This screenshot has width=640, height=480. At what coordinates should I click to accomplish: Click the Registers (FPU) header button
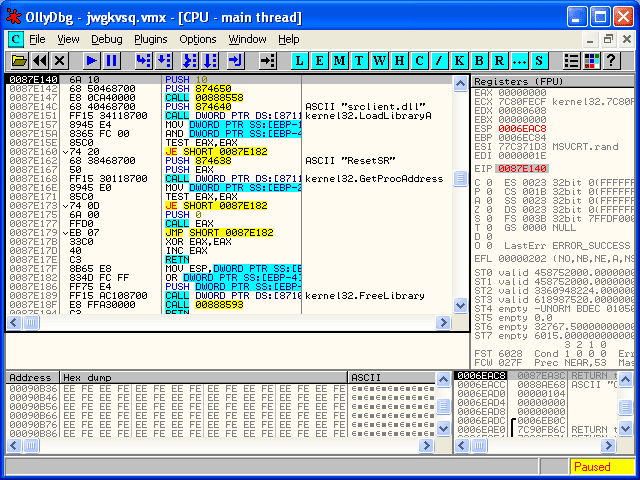click(554, 82)
